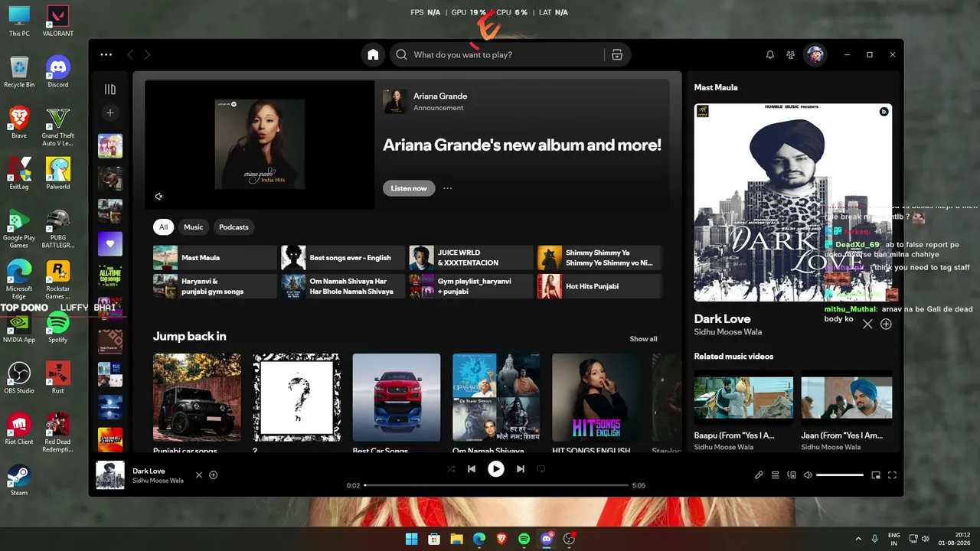Open the profile avatar menu
The image size is (980, 551).
[815, 55]
